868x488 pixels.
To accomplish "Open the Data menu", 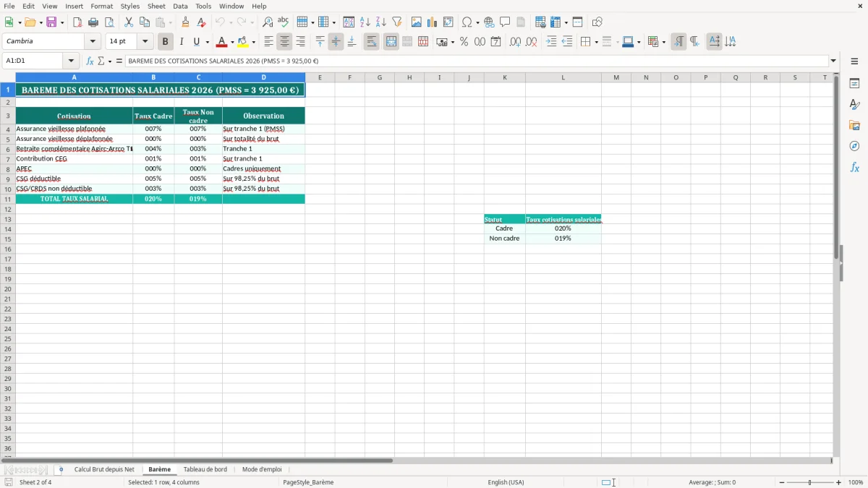I will (x=180, y=6).
